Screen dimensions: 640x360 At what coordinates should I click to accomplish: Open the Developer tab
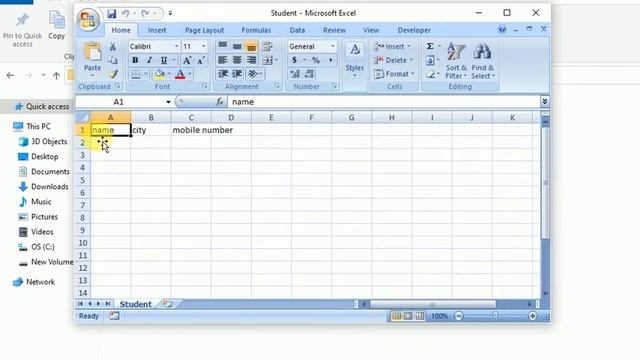tap(414, 30)
